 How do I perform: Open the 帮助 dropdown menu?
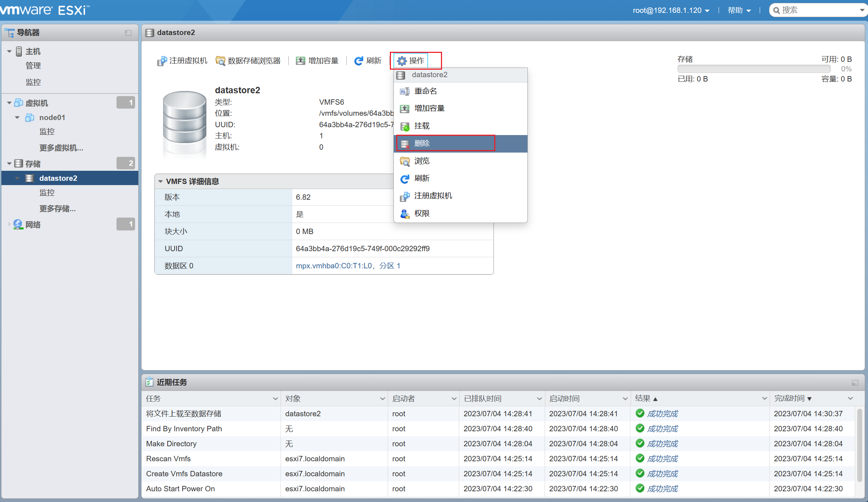[739, 10]
